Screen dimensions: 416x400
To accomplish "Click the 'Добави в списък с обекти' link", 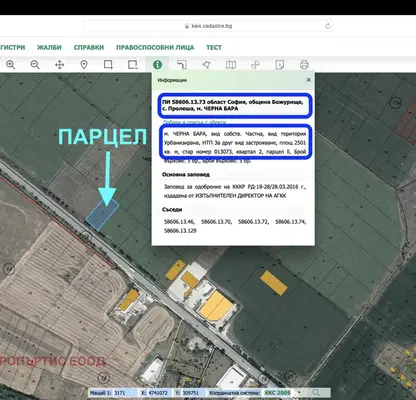I will click(194, 122).
